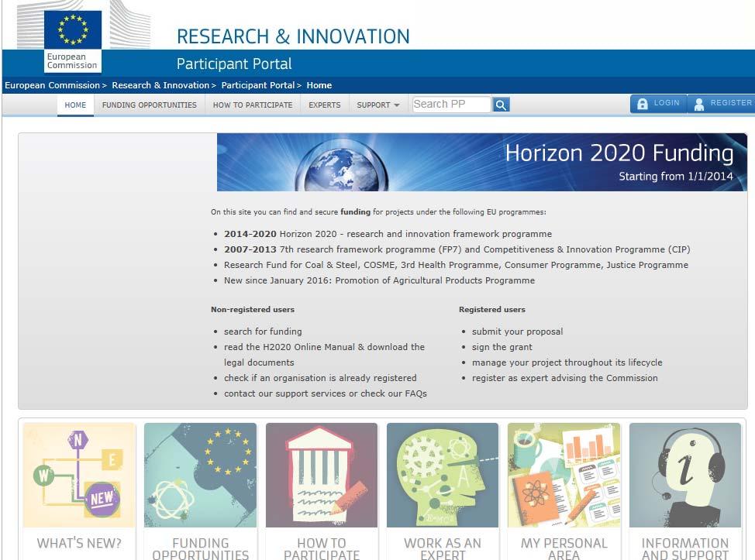Open the Funding Opportunities tile image
755x560 pixels.
pos(200,475)
